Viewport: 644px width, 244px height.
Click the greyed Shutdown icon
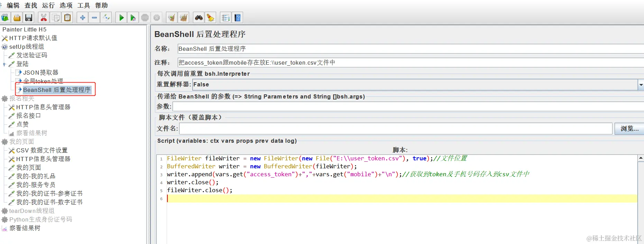pyautogui.click(x=157, y=18)
